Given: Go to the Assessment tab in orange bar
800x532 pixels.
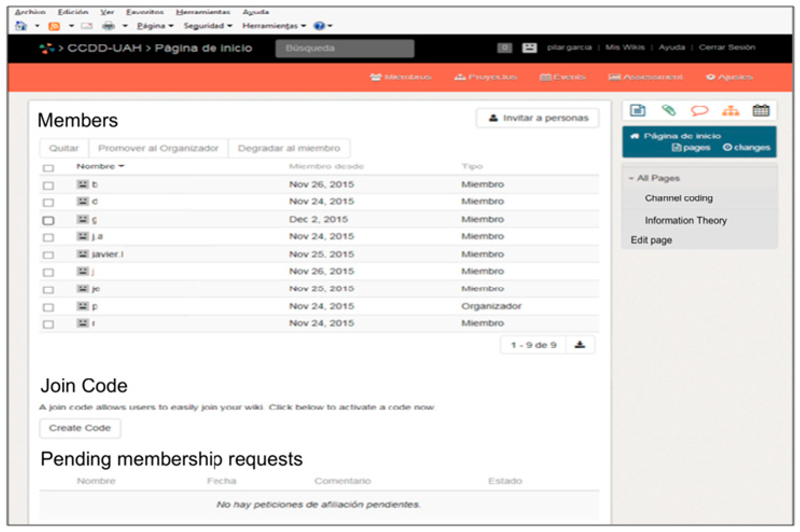Looking at the screenshot, I should click(645, 77).
